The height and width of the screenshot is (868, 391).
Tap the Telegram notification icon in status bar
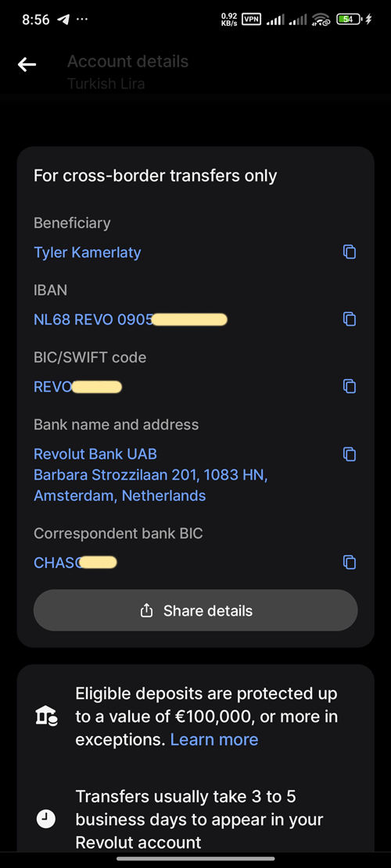(63, 20)
